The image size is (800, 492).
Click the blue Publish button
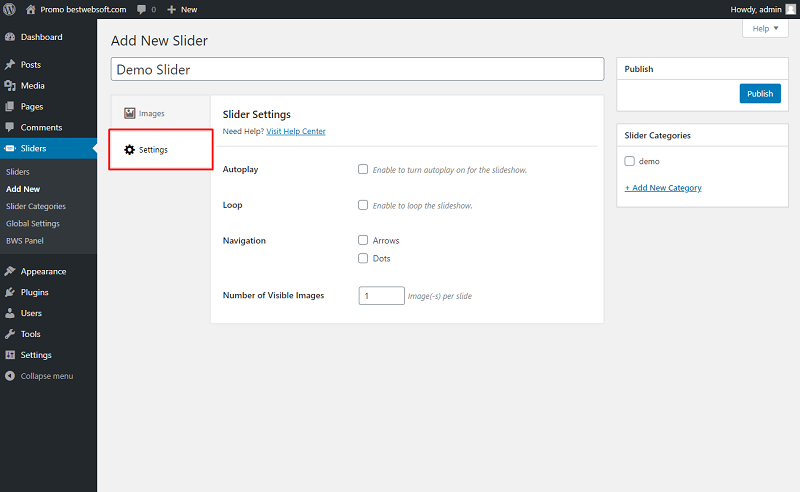(x=760, y=93)
